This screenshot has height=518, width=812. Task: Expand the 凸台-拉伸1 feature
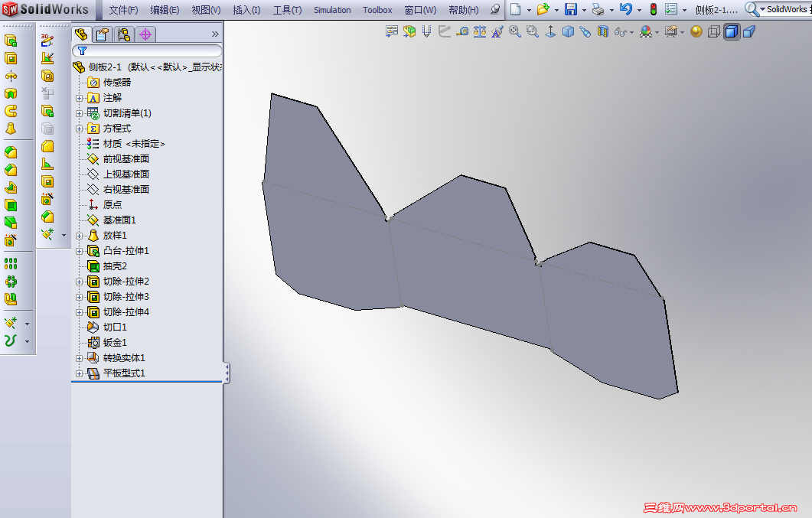pyautogui.click(x=79, y=251)
